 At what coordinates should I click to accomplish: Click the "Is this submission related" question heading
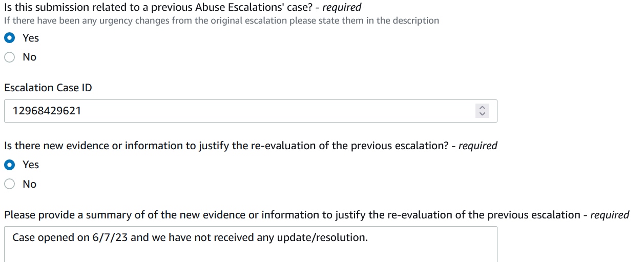point(182,7)
